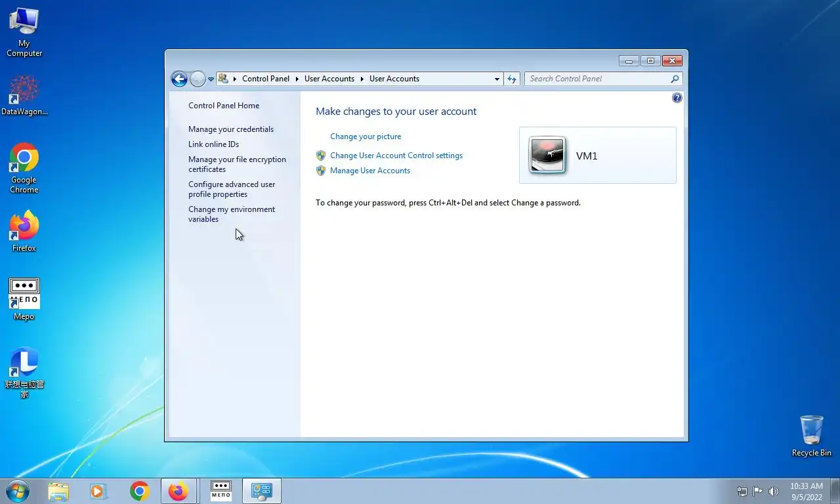
Task: Click the VM1 account name text
Action: point(587,156)
